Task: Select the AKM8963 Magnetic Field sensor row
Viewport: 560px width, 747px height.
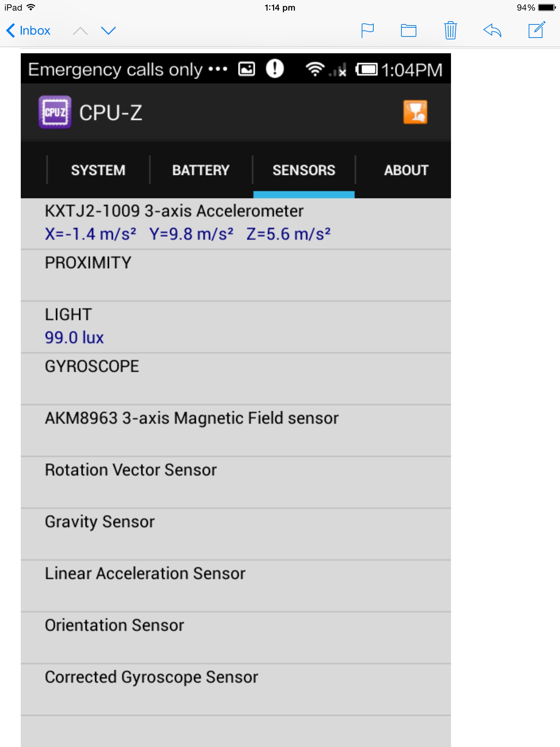Action: click(236, 431)
